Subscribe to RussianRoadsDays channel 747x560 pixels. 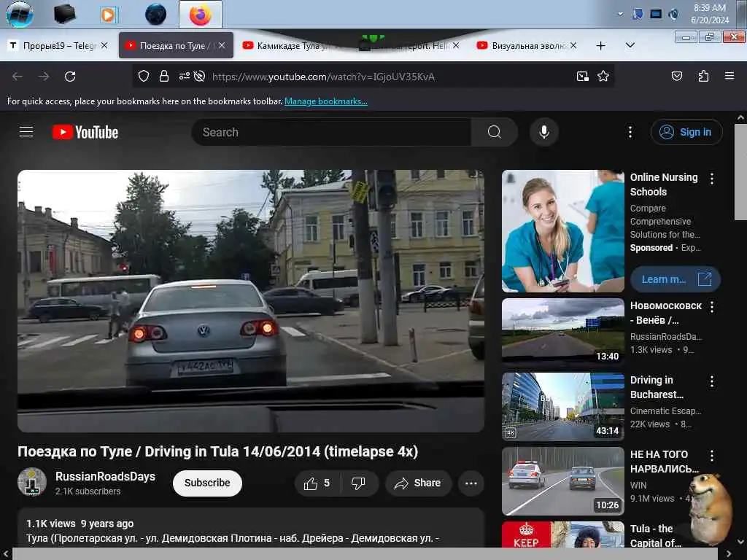207,483
